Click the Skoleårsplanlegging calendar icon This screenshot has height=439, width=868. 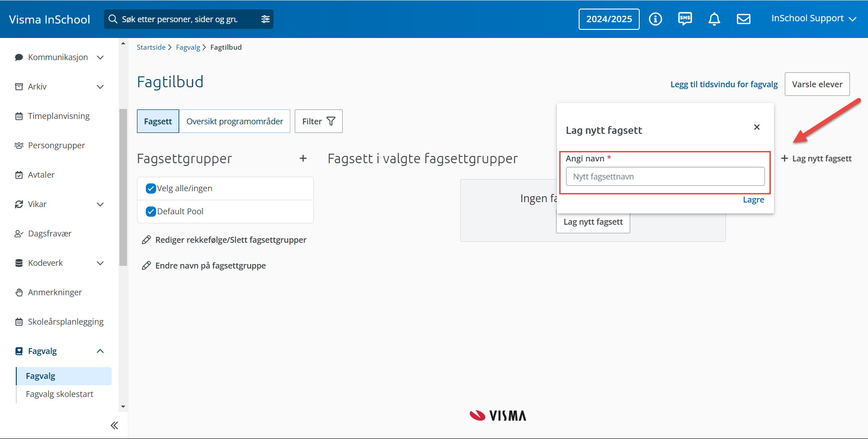(x=19, y=322)
